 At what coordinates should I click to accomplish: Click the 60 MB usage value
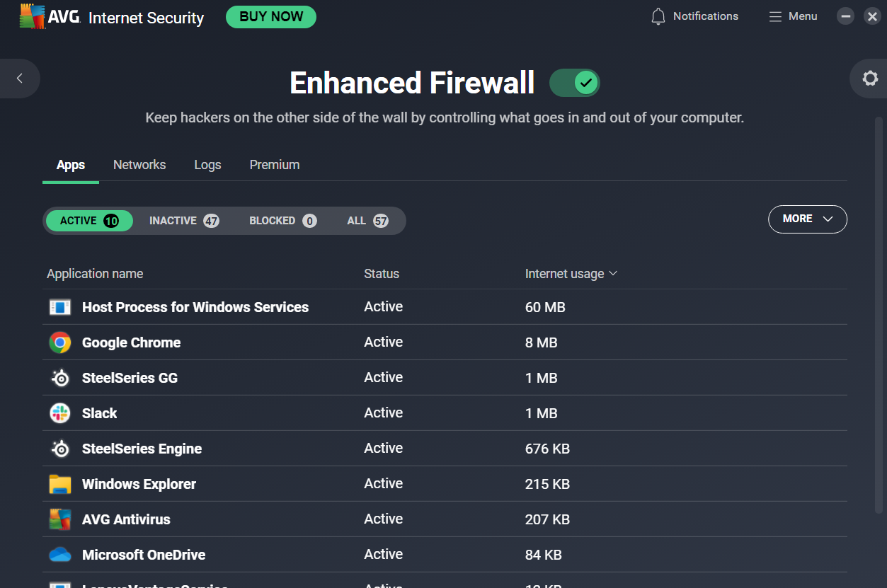pyautogui.click(x=545, y=307)
